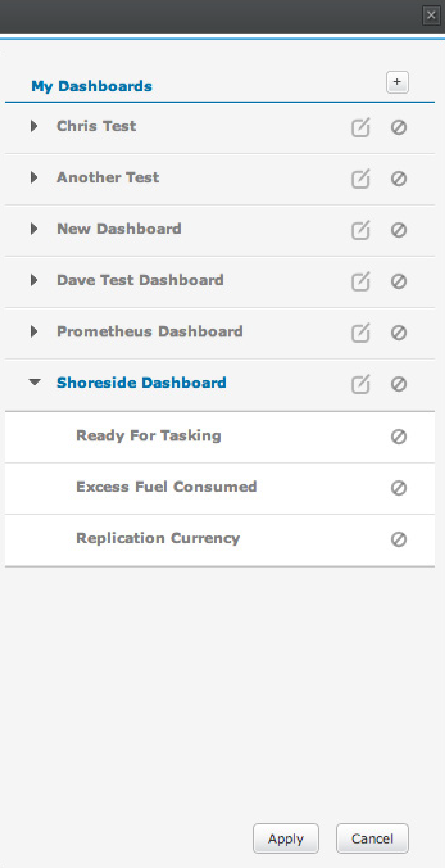This screenshot has height=868, width=445.
Task: Remove the Chris Test dashboard
Action: pos(399,127)
